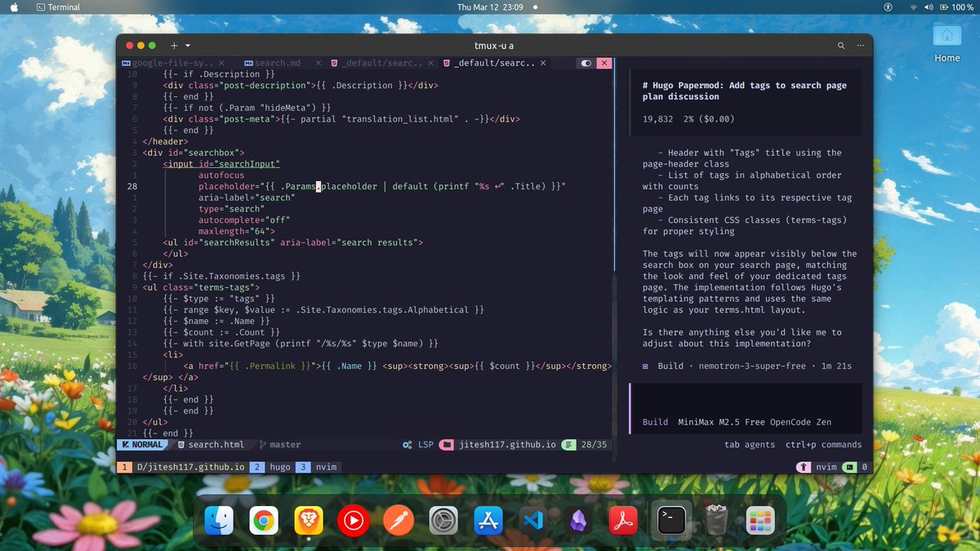980x551 pixels.
Task: Click the LSP gears icon in statusline
Action: tap(407, 445)
